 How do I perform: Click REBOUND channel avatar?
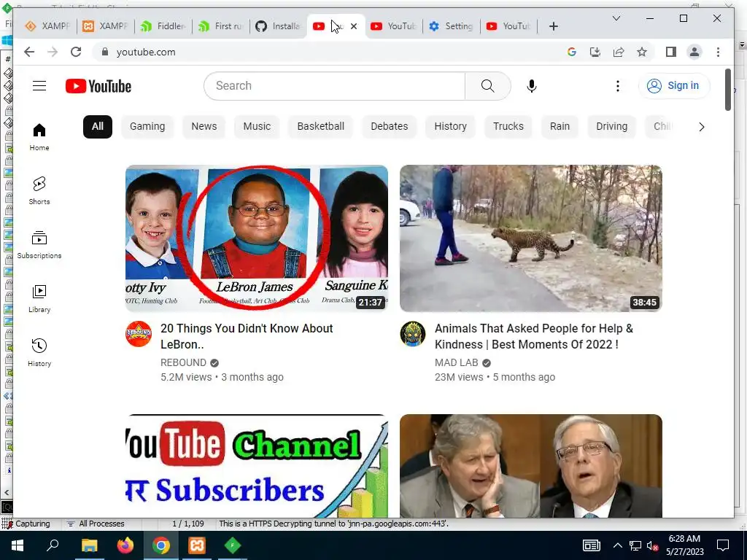(139, 333)
